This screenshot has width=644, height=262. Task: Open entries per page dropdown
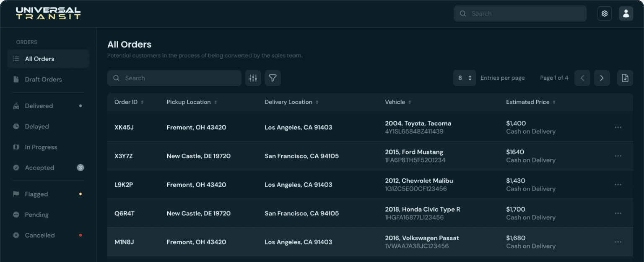(465, 78)
